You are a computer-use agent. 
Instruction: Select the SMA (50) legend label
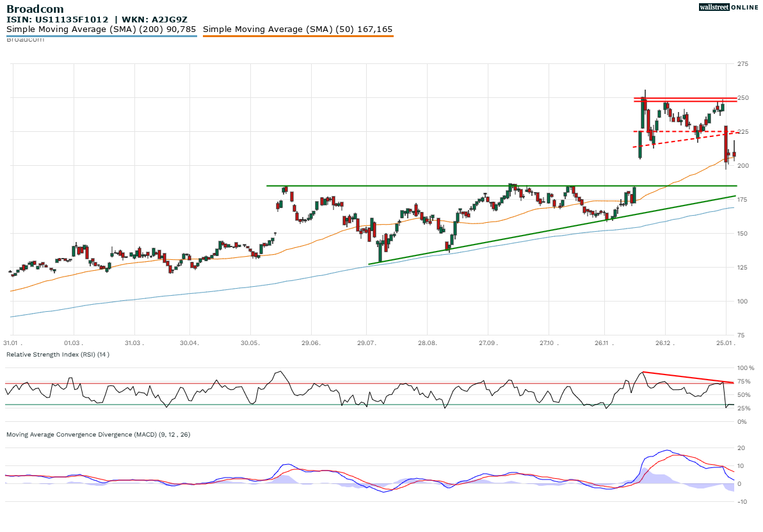pyautogui.click(x=298, y=29)
